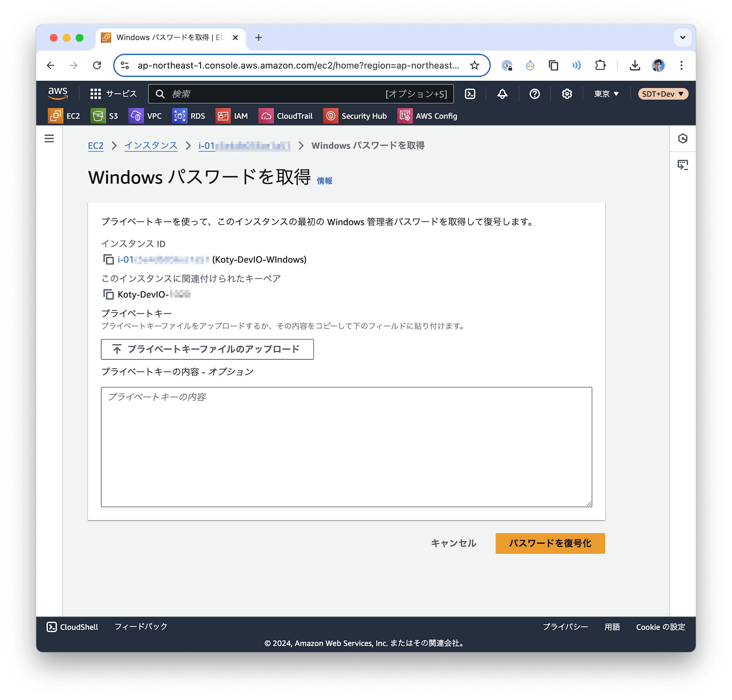This screenshot has width=732, height=700.
Task: Open the S3 favorites shortcut
Action: [x=104, y=116]
